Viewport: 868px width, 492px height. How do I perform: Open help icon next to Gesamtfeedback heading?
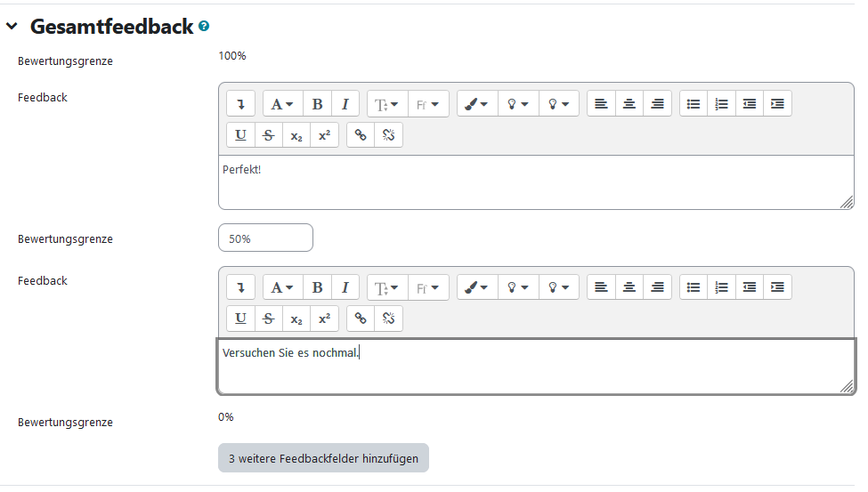point(205,28)
